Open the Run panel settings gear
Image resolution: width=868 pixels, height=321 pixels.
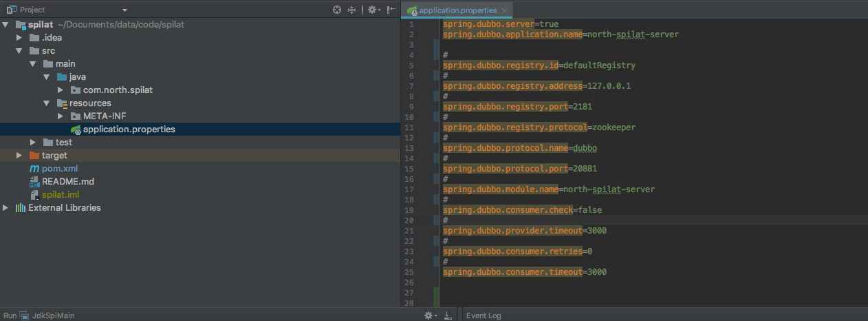coord(428,315)
